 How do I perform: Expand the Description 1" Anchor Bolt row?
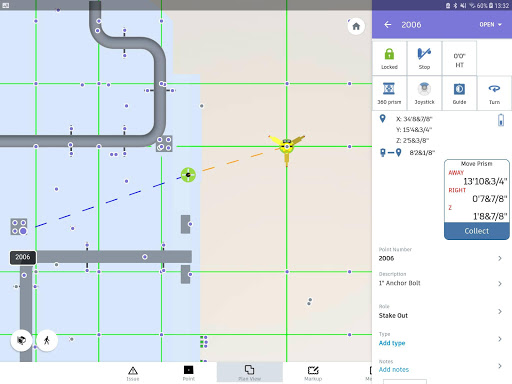pyautogui.click(x=442, y=279)
